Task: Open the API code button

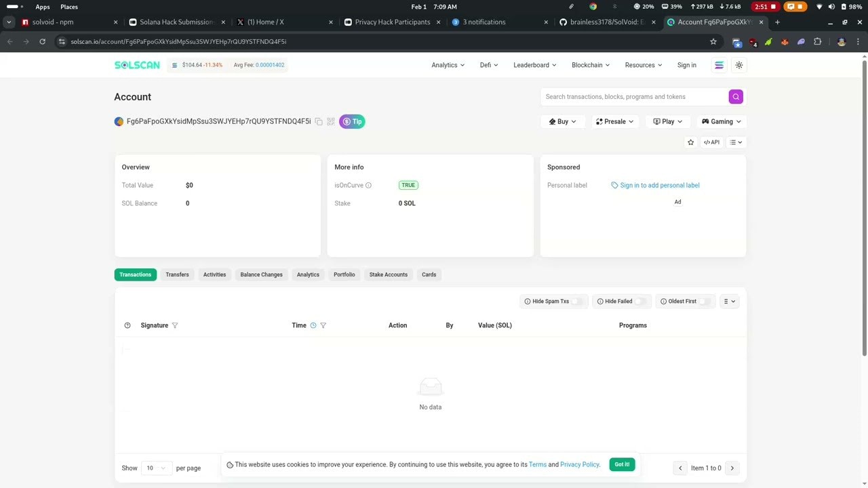Action: [x=711, y=142]
